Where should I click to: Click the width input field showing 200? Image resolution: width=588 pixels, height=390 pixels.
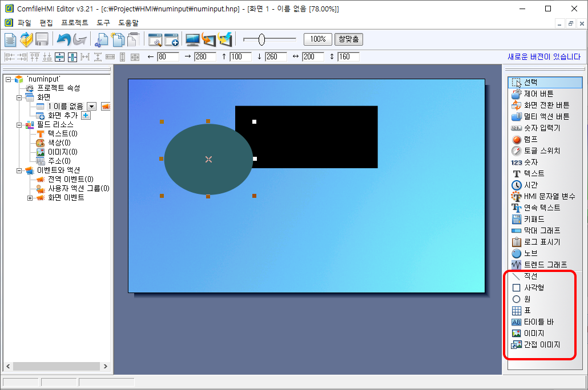[x=313, y=57]
